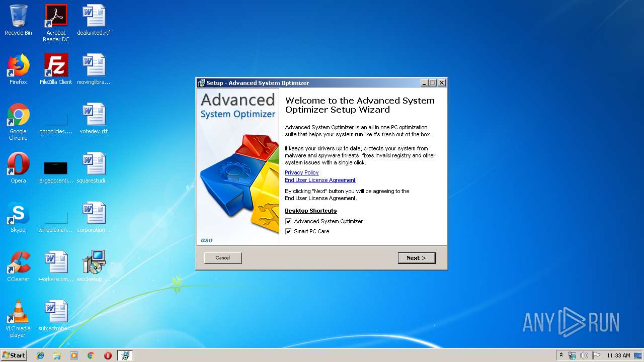Viewport: 644px width, 362px height.
Task: Open the Recycle Bin desktop icon
Action: pyautogui.click(x=18, y=20)
